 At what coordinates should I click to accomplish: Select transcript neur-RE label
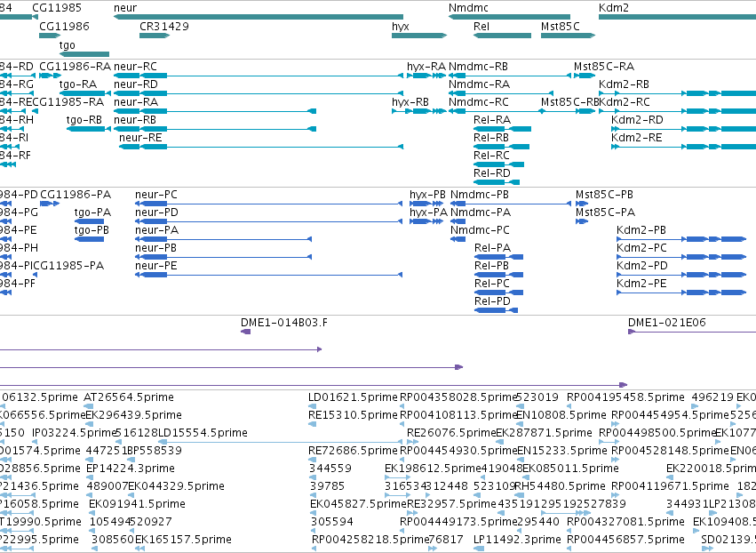[x=140, y=138]
